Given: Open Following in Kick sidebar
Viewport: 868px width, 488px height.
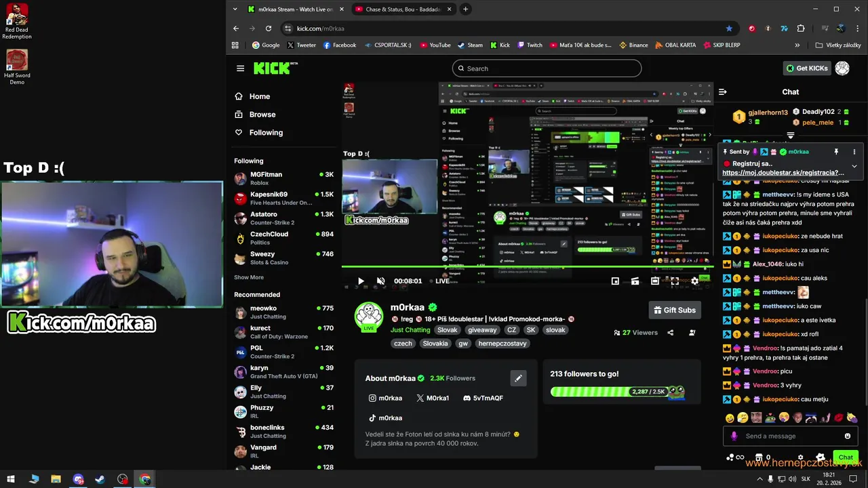Looking at the screenshot, I should [x=258, y=133].
